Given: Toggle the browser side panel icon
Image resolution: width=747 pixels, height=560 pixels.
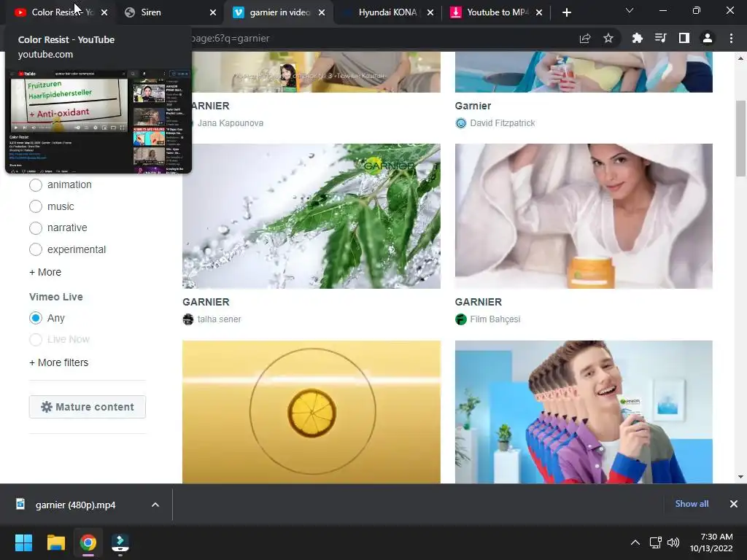Looking at the screenshot, I should [x=684, y=38].
